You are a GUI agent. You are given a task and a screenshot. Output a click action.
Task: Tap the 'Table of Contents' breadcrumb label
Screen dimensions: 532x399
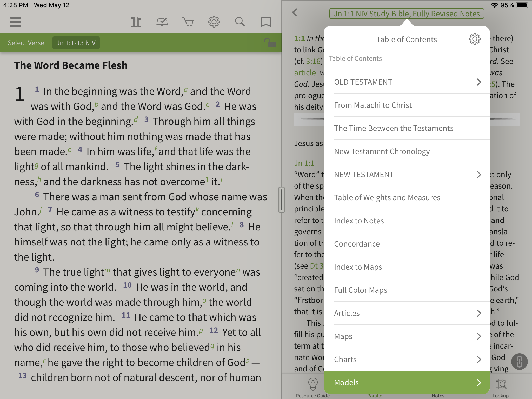355,58
